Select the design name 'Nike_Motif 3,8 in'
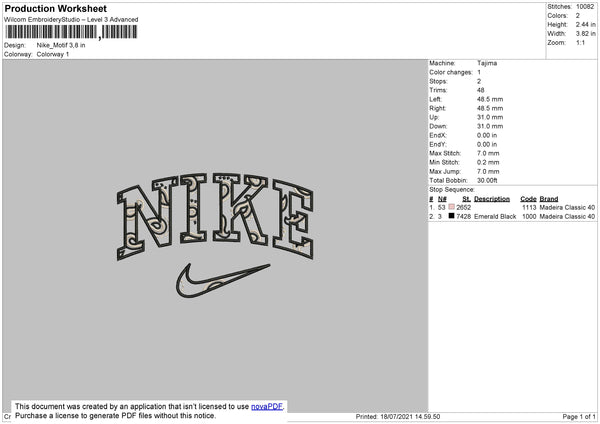 (61, 45)
